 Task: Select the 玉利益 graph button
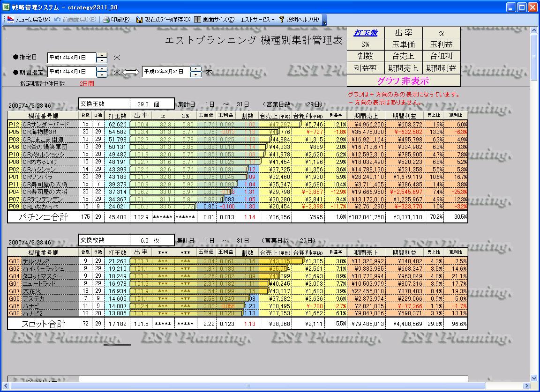click(441, 44)
